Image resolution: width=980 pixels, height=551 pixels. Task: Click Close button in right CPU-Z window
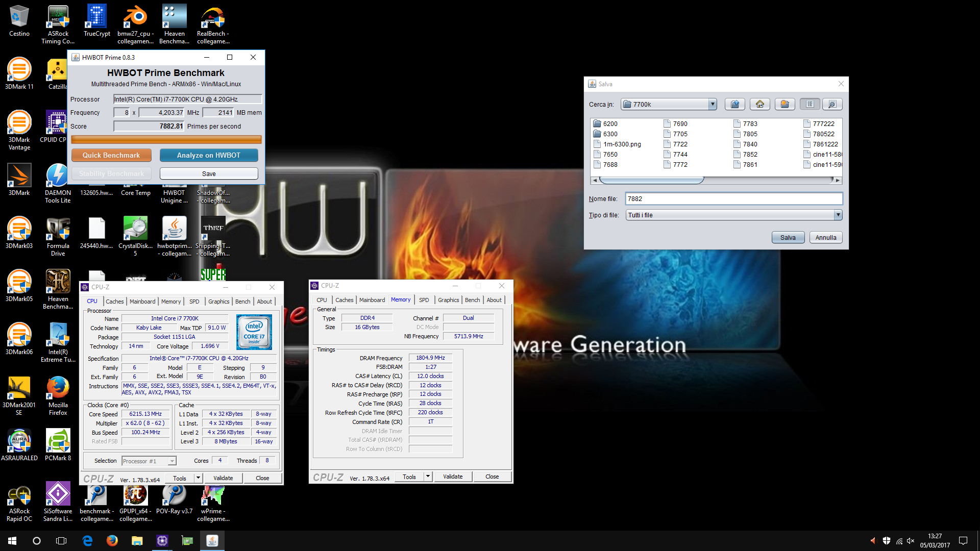pos(492,477)
